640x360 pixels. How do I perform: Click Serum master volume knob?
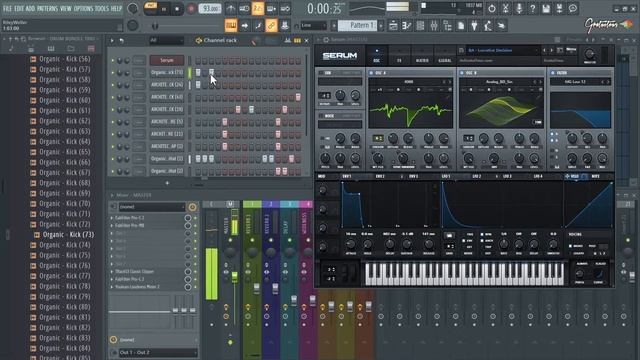[x=589, y=54]
